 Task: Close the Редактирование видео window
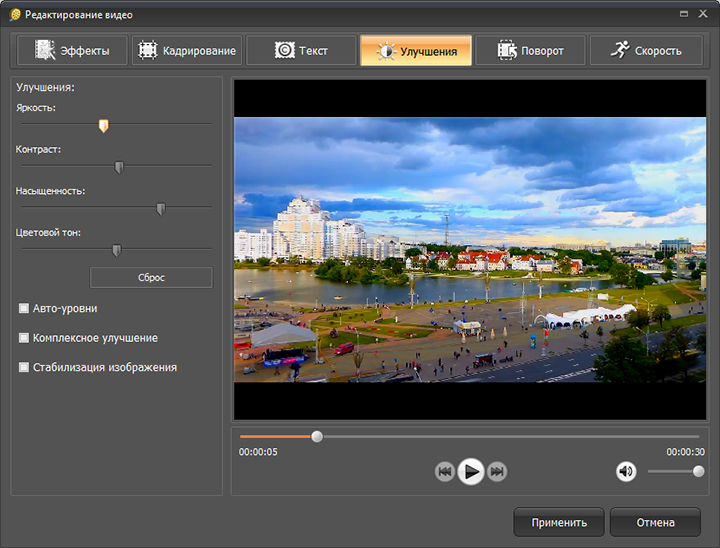click(x=703, y=14)
